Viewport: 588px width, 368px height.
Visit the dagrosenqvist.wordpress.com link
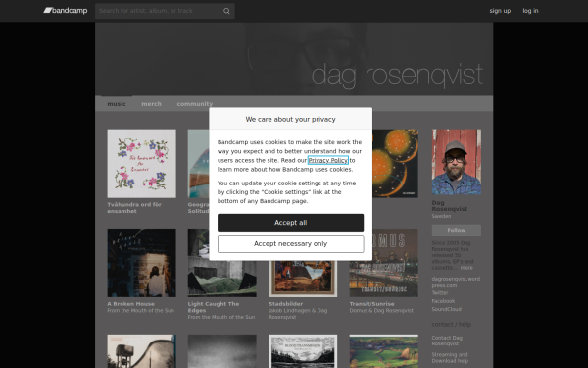pyautogui.click(x=456, y=282)
